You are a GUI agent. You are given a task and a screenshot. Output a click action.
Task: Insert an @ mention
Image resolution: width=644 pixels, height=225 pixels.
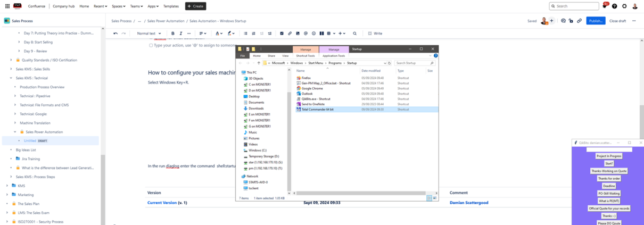[306, 34]
